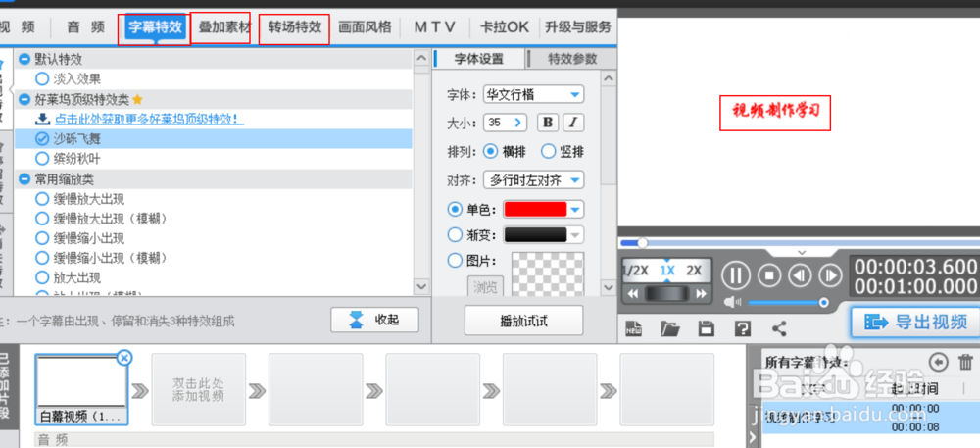
Task: Select 缓慢缩小出现（模糊） effect
Action: click(42, 258)
